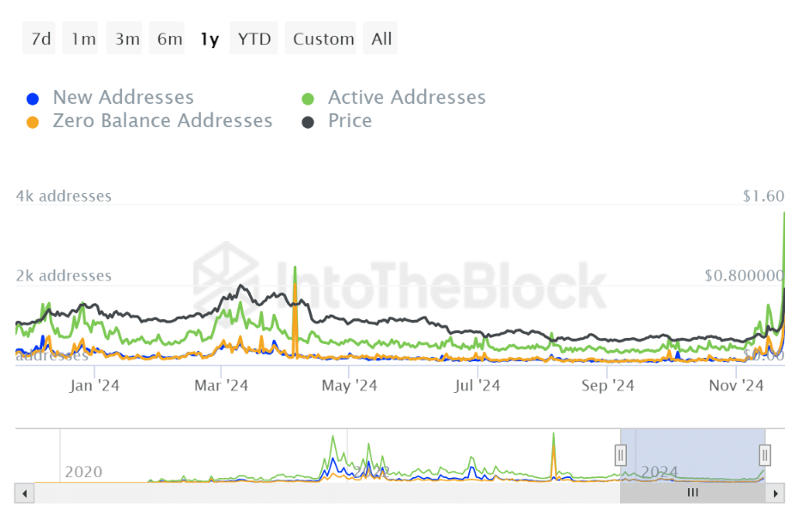
Task: Click the orange Zero Balance legend dot
Action: [x=33, y=122]
